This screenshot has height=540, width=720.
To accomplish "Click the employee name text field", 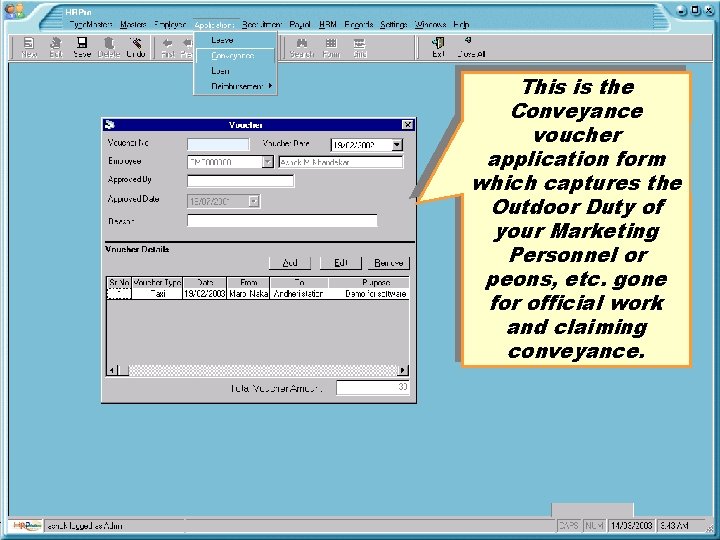I will (341, 162).
